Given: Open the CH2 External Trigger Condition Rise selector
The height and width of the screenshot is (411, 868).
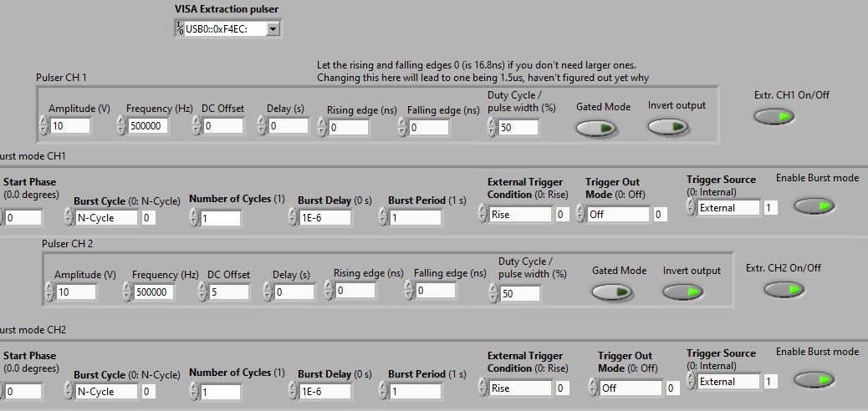Looking at the screenshot, I should click(520, 388).
